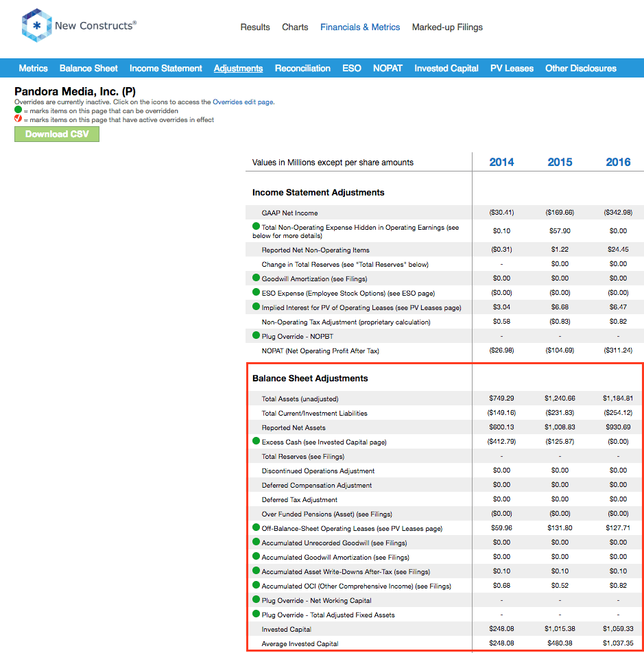
Task: Click Total Current/Investment Liabilities label
Action: (x=314, y=413)
